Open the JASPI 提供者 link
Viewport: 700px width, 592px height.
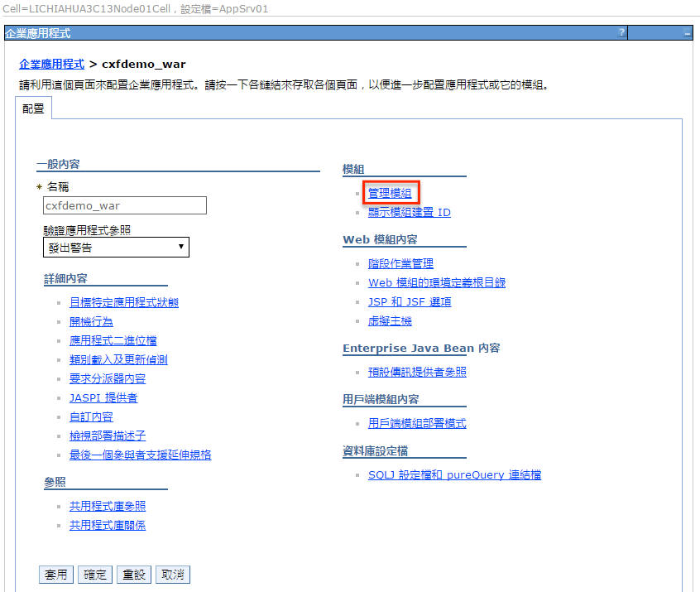(x=103, y=397)
